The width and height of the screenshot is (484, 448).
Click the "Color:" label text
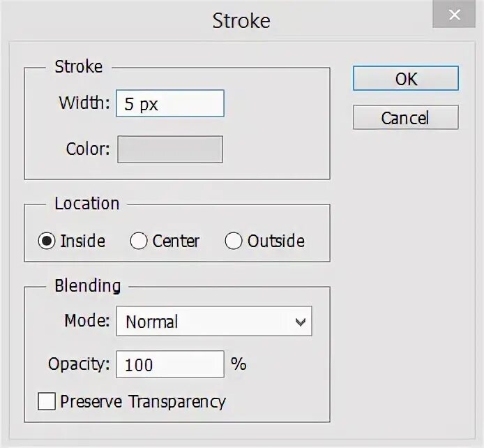(x=88, y=149)
